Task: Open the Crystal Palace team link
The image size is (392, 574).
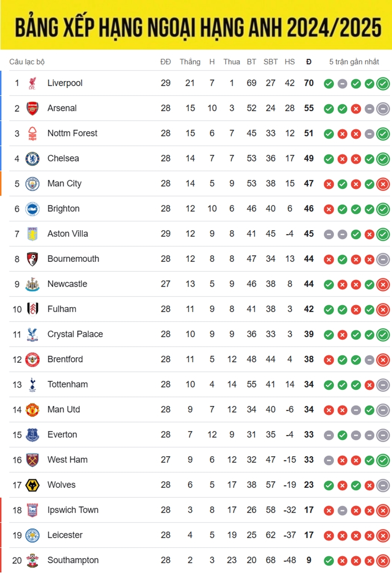Action: [x=75, y=334]
